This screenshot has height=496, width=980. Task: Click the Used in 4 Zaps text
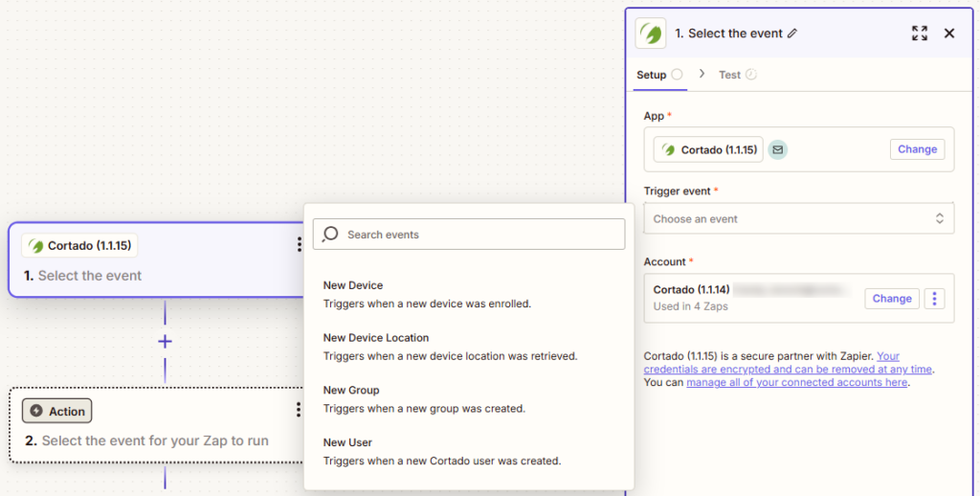point(691,306)
